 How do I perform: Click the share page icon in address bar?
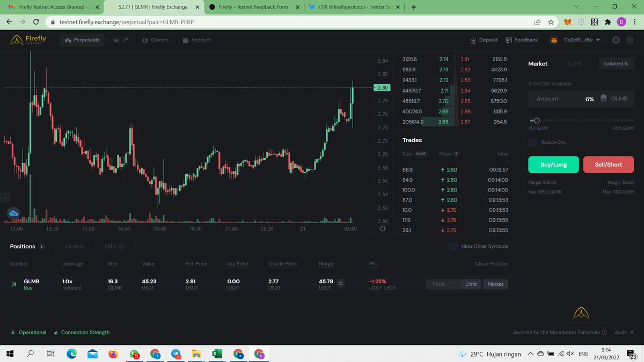537,22
